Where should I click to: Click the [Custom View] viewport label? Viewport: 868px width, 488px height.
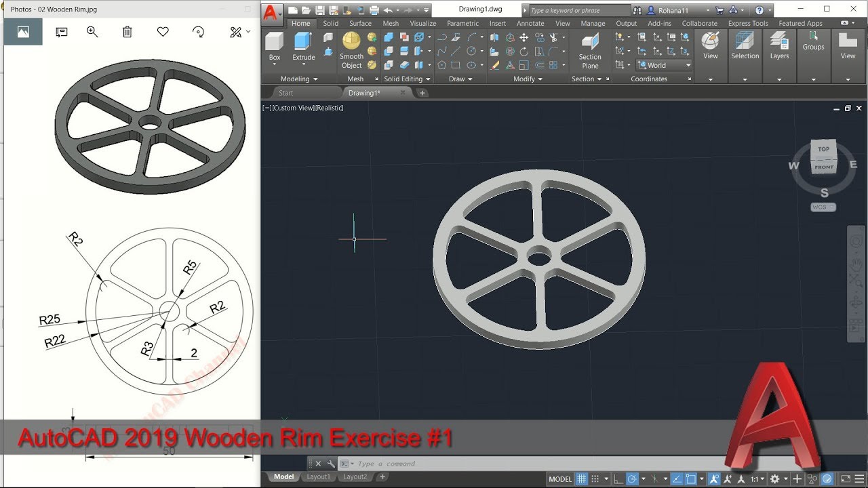[293, 108]
